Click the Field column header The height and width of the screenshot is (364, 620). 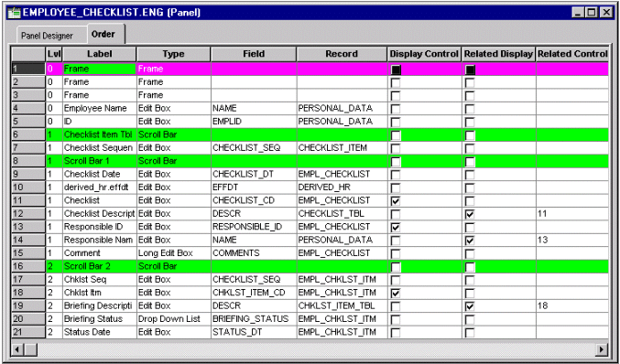254,54
